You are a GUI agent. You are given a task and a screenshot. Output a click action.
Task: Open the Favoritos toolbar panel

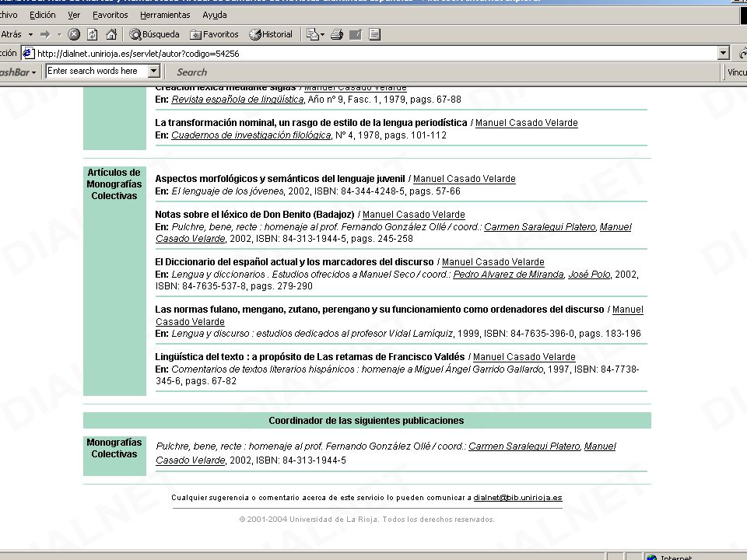pyautogui.click(x=214, y=34)
